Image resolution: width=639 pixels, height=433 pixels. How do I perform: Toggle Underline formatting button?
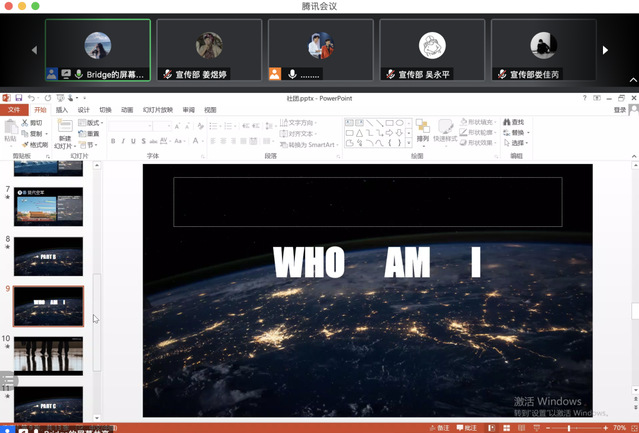pos(133,141)
